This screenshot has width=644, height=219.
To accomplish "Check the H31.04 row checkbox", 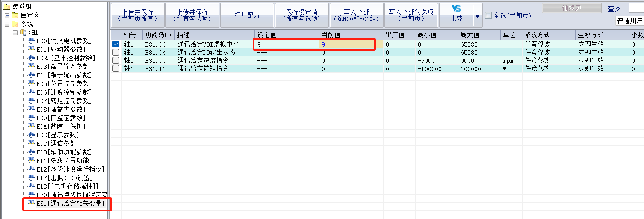I will tap(116, 52).
